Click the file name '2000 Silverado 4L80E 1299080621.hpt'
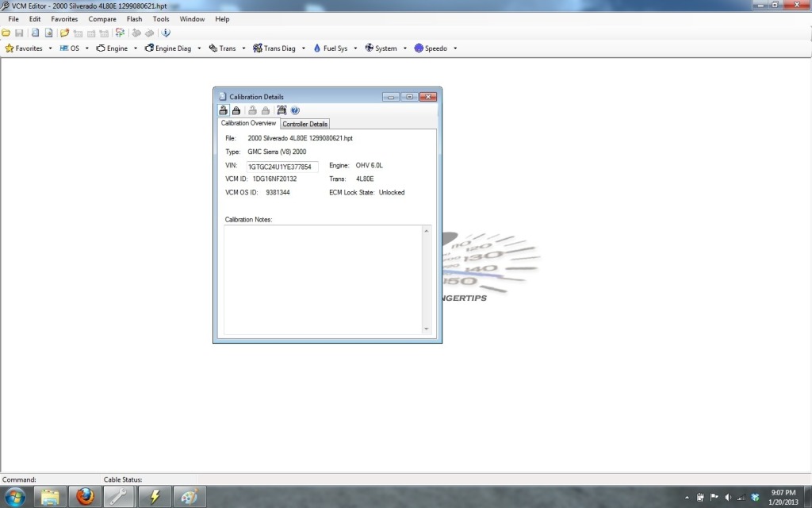Image resolution: width=812 pixels, height=508 pixels. coord(300,138)
